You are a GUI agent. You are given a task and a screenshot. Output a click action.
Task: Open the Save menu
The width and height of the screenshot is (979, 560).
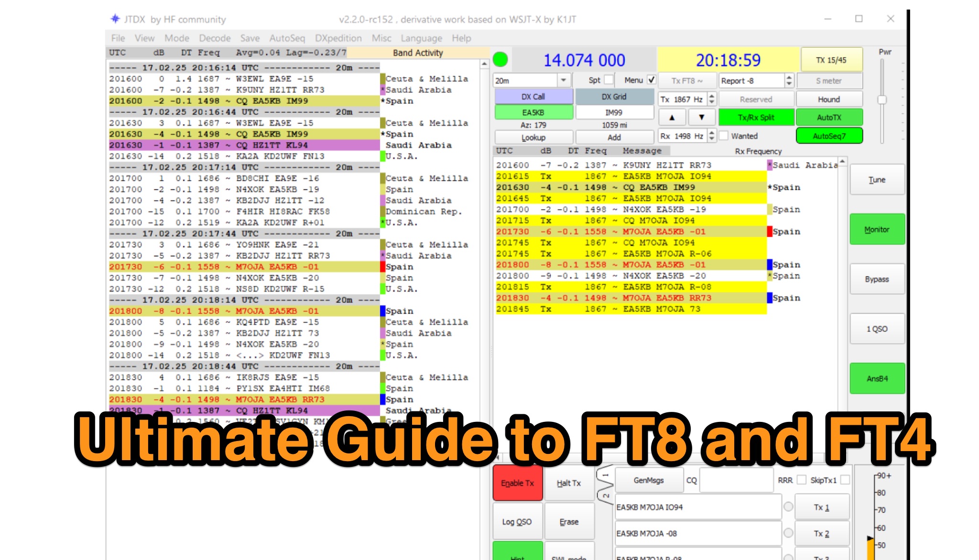click(x=250, y=38)
